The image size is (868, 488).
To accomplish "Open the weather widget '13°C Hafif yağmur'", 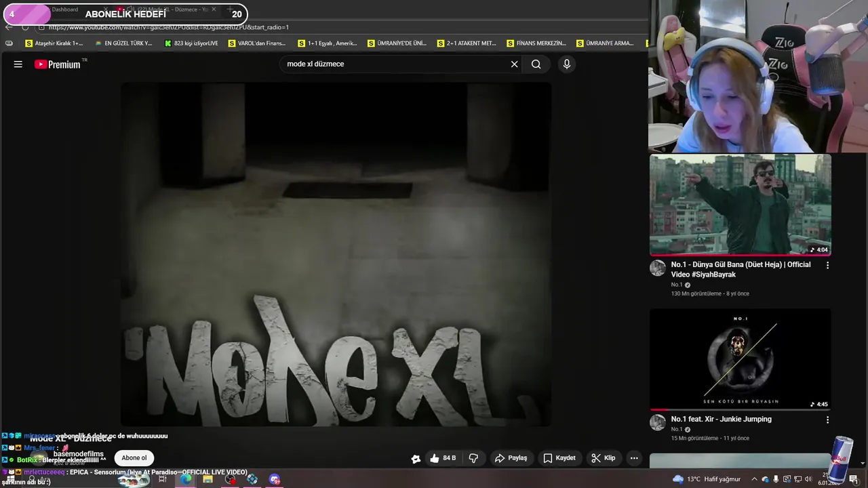I will (x=706, y=479).
